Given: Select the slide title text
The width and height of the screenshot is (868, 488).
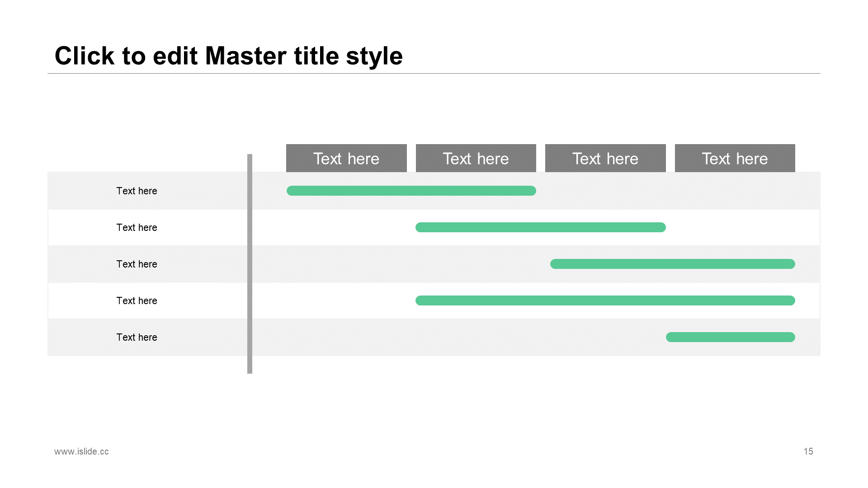Looking at the screenshot, I should click(x=228, y=56).
